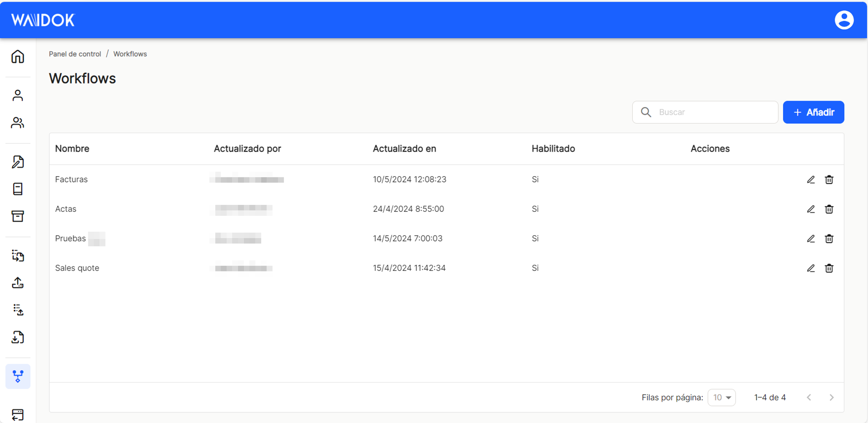Viewport: 868px width, 423px height.
Task: Select the Pruebas name cell
Action: (70, 239)
